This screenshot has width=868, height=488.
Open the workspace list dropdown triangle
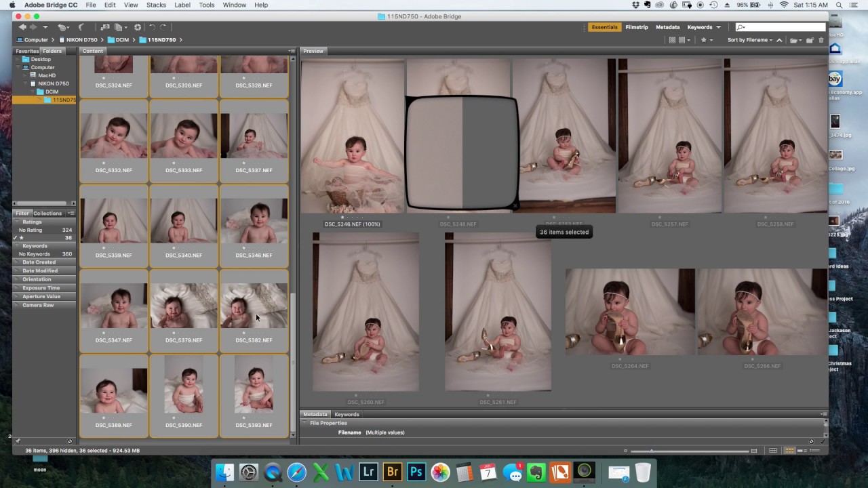click(719, 27)
